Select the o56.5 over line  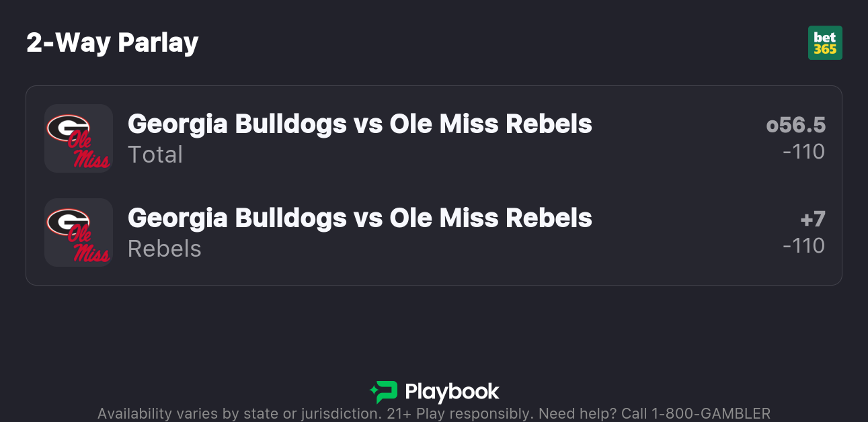click(795, 125)
